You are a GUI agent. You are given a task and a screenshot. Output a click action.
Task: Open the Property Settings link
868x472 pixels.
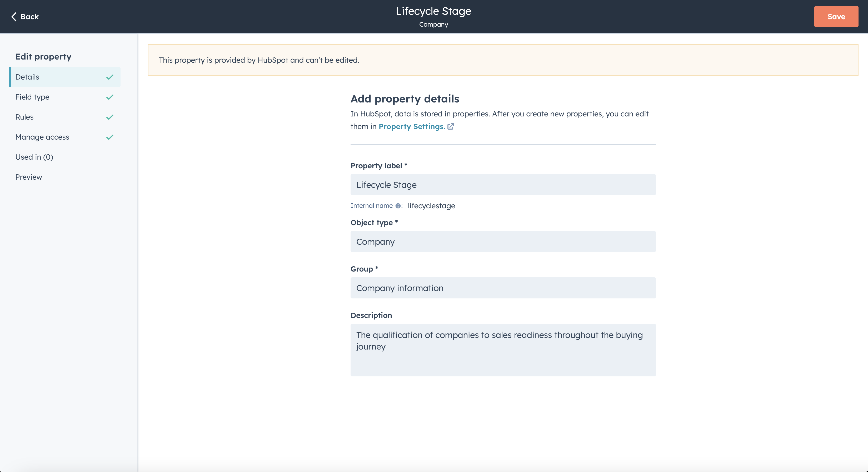point(411,126)
